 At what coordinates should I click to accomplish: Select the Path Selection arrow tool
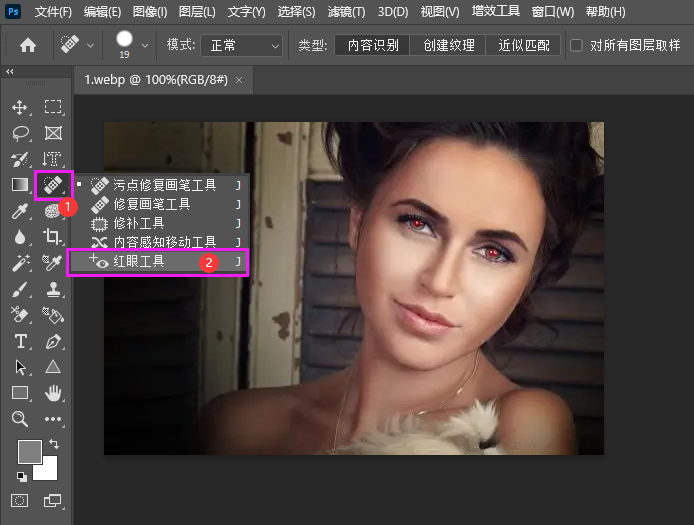[20, 367]
